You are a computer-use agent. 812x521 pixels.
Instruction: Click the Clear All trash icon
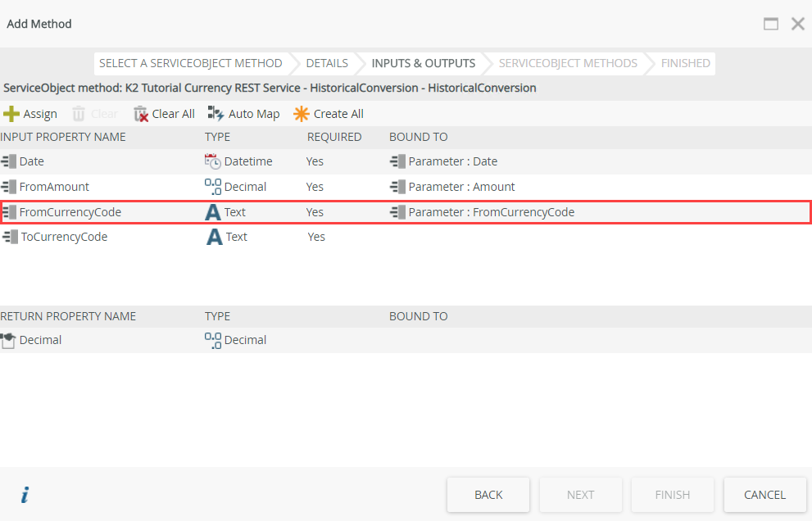pyautogui.click(x=141, y=114)
